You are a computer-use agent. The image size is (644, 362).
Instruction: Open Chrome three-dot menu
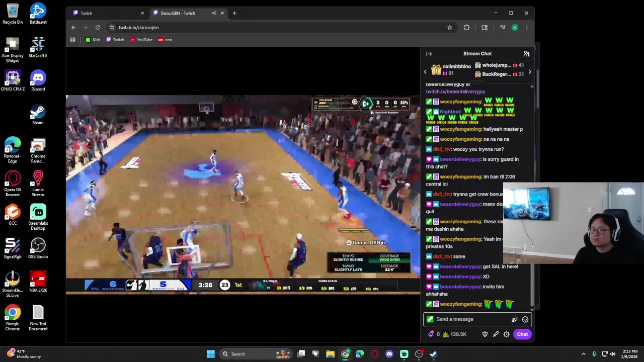pos(527,28)
